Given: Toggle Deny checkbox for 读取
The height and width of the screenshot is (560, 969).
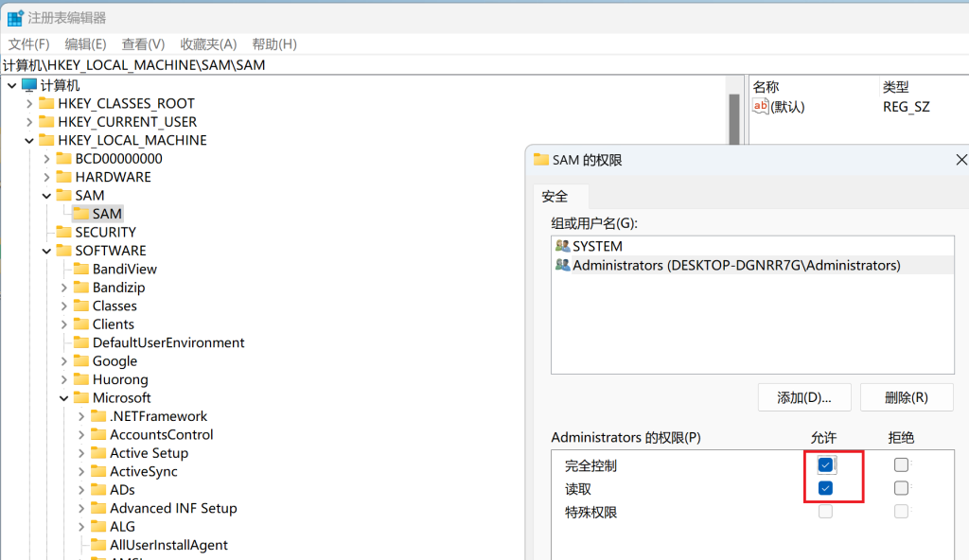Looking at the screenshot, I should (x=901, y=488).
